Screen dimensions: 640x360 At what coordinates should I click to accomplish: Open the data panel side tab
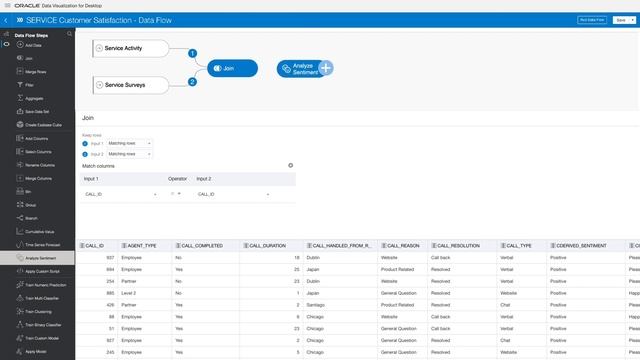(x=6, y=34)
